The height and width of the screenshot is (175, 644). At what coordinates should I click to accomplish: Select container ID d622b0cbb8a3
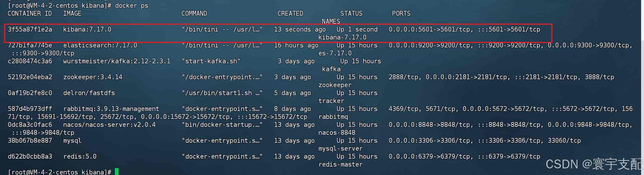(30, 156)
